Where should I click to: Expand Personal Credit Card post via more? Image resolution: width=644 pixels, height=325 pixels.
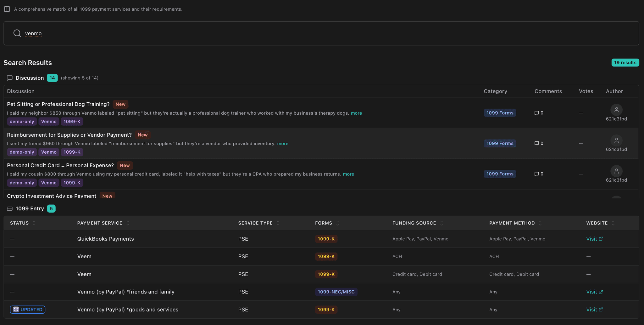348,174
